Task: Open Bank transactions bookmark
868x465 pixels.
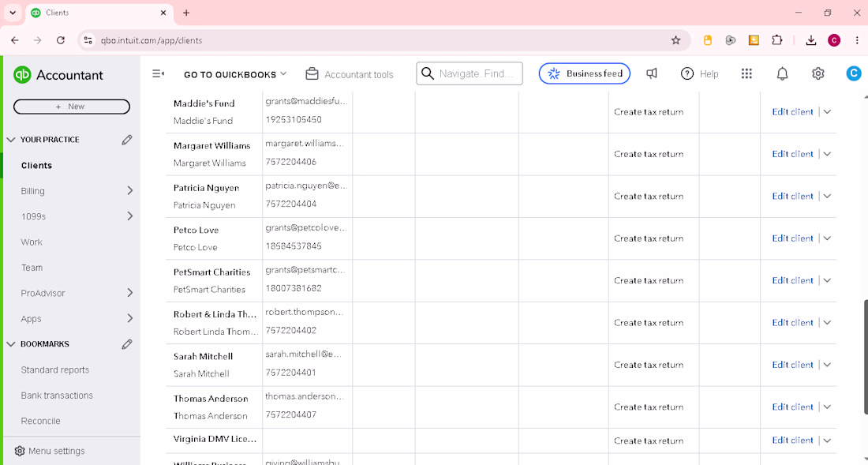Action: pyautogui.click(x=57, y=396)
